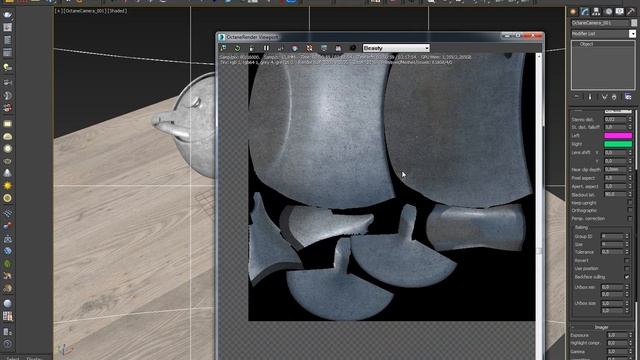
Task: Click the Octane viewport vertical scrollbar
Action: pyautogui.click(x=539, y=206)
